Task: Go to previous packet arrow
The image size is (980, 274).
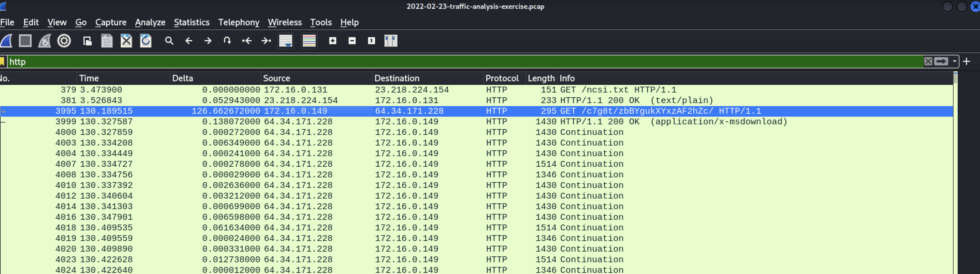Action: (189, 41)
